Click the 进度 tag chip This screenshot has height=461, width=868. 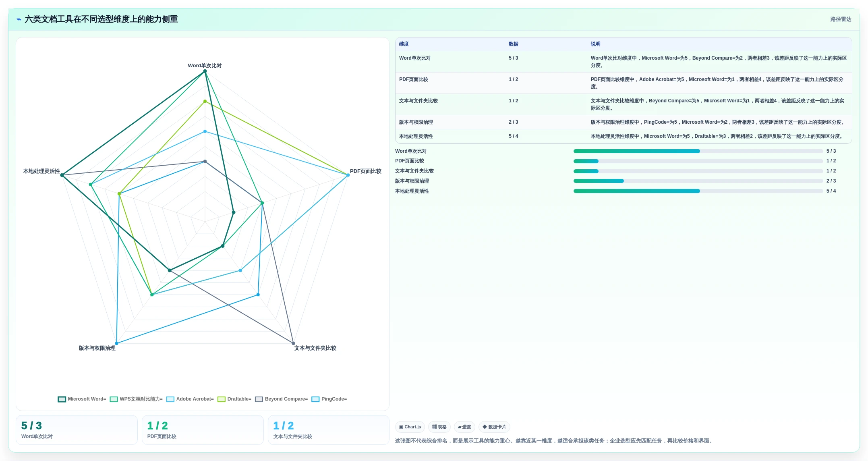click(464, 427)
